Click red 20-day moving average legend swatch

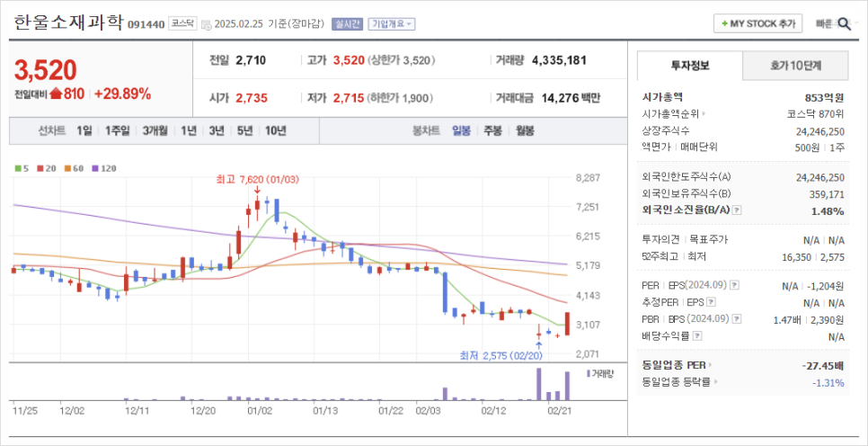coord(40,168)
